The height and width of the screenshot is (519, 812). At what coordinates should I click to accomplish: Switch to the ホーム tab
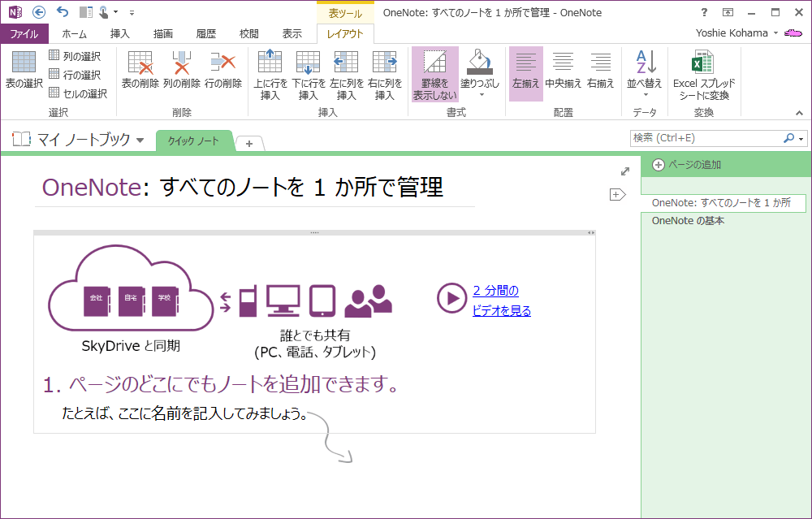75,33
